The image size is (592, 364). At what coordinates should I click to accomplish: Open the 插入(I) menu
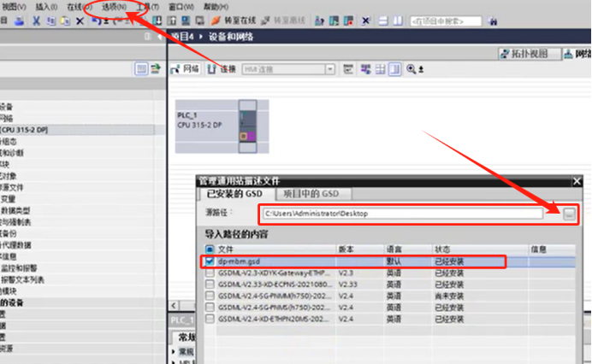(x=46, y=7)
